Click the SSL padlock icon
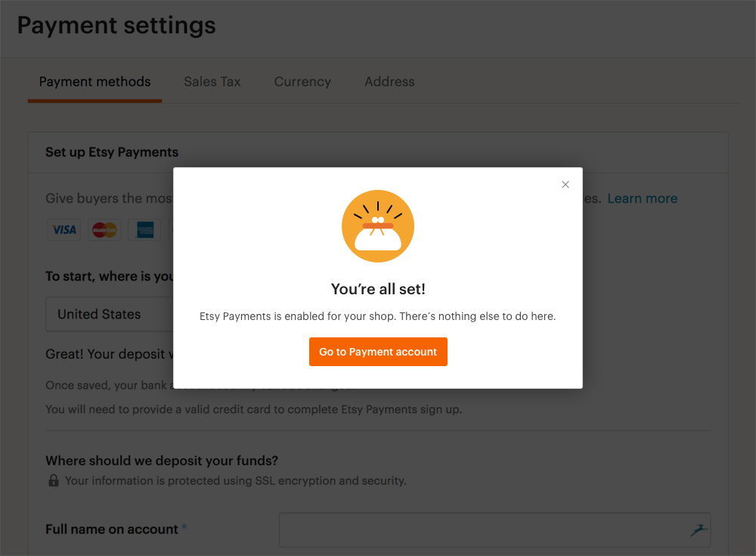Screen dimensions: 756x556 tap(54, 480)
